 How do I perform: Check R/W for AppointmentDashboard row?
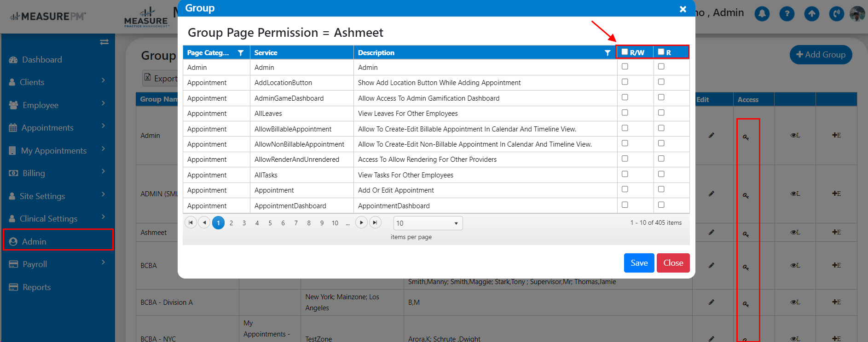(x=625, y=205)
